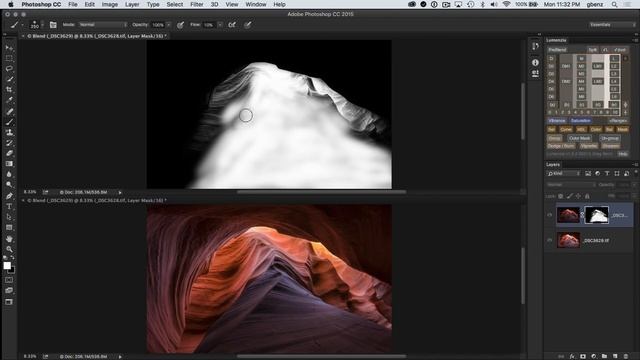Screen dimensions: 640x360
Task: Hide the top masked layer eye
Action: pos(550,215)
